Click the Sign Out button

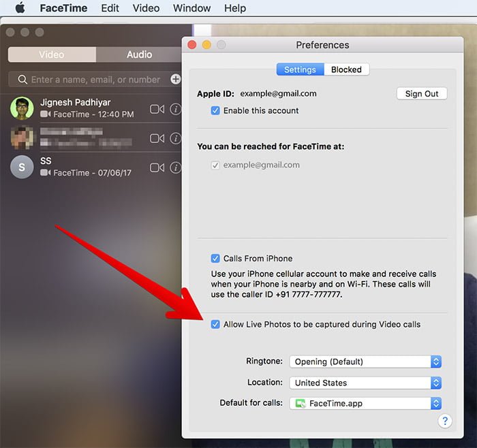tap(422, 93)
